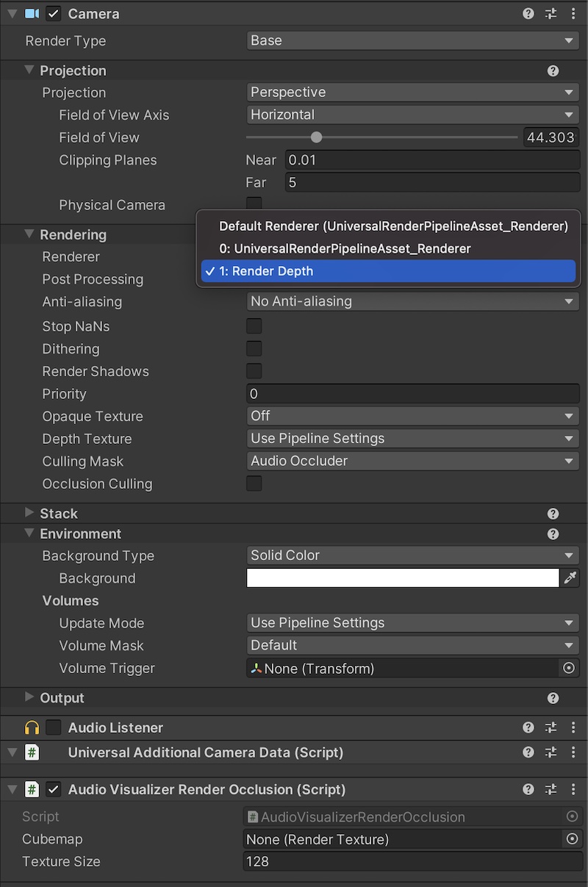588x887 pixels.
Task: Open the Camera component three-dot menu
Action: tap(573, 14)
